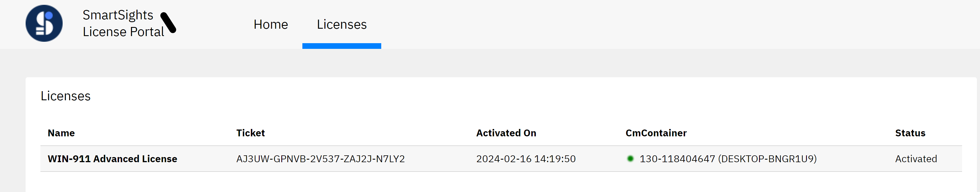Click the green dot status indicator
The width and height of the screenshot is (980, 192).
coord(630,158)
